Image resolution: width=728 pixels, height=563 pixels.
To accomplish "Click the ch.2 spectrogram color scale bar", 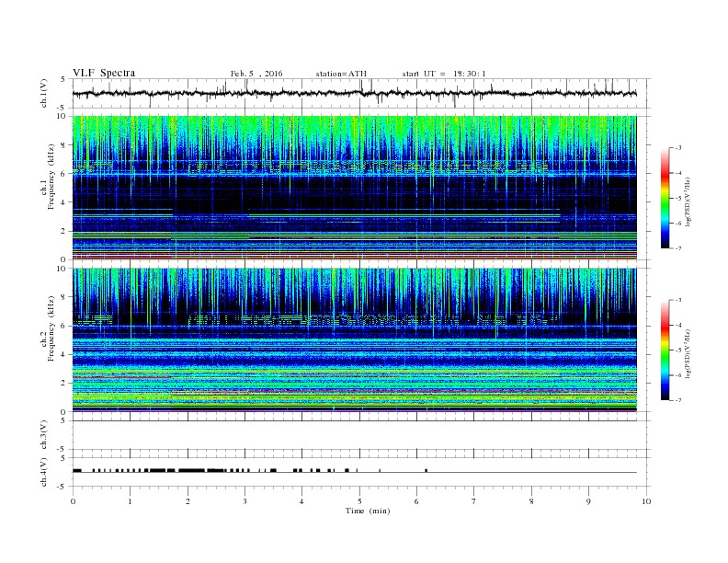I will pyautogui.click(x=665, y=350).
